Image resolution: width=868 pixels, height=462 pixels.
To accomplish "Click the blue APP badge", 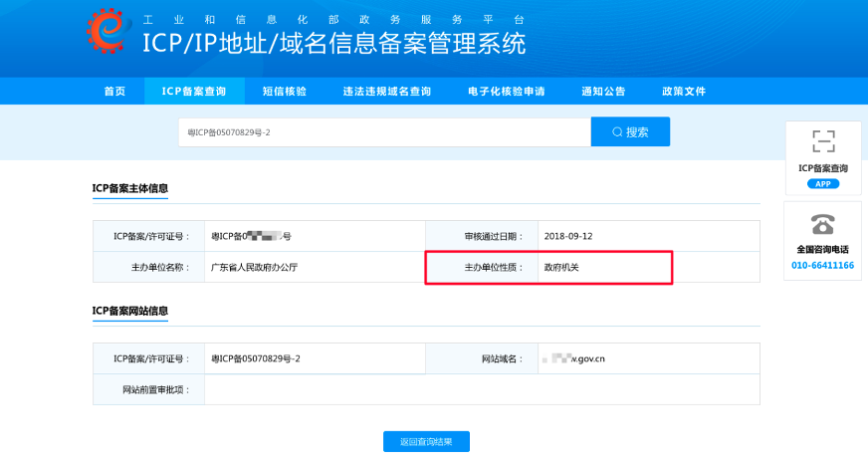I will click(x=822, y=184).
